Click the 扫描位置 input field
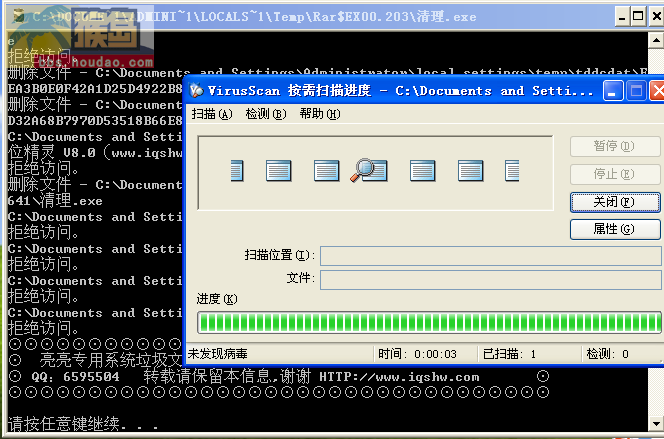This screenshot has width=664, height=439. 491,256
